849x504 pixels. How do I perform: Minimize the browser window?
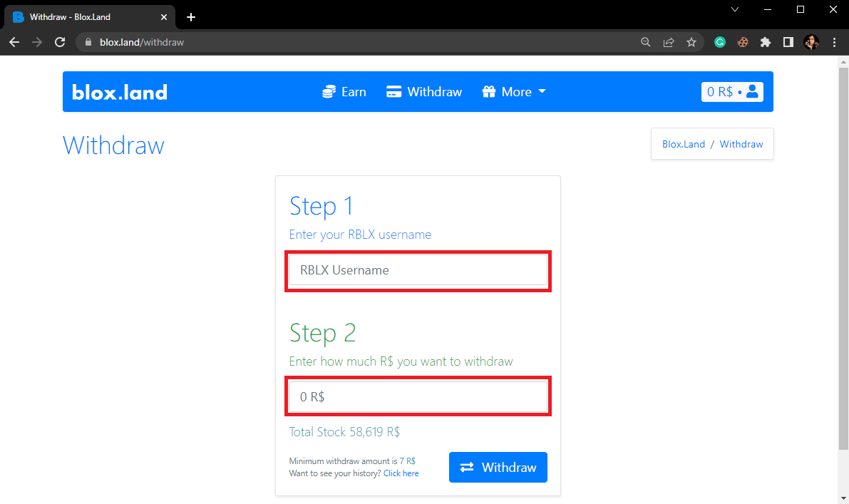point(767,9)
